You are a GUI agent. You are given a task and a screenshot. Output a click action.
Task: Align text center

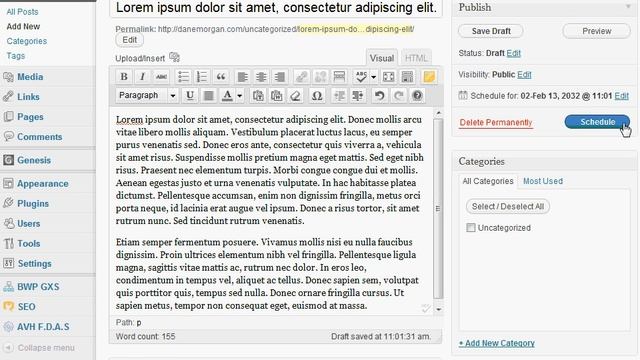(x=261, y=76)
